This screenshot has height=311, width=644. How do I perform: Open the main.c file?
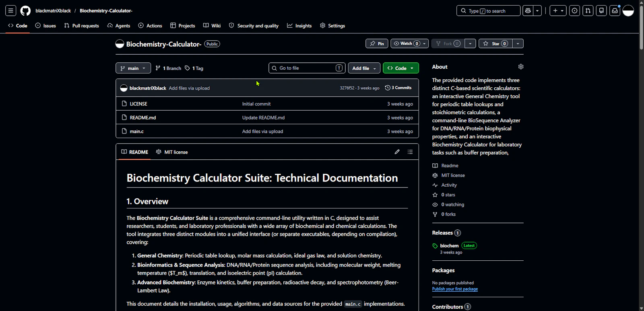[x=137, y=131]
